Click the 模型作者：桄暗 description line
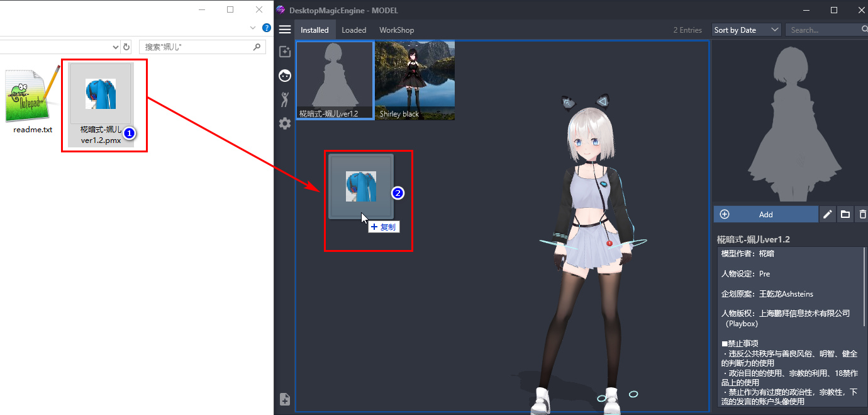This screenshot has width=868, height=415. [x=748, y=254]
